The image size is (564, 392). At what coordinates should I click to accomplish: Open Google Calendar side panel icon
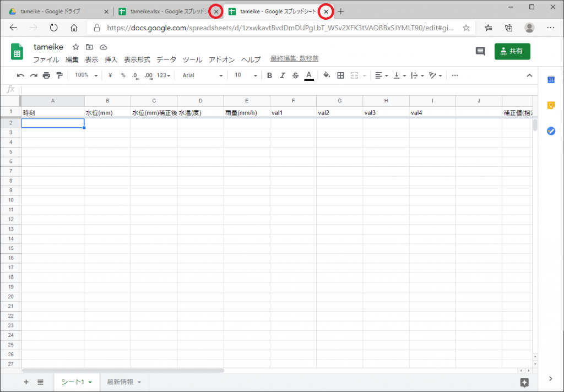(550, 80)
